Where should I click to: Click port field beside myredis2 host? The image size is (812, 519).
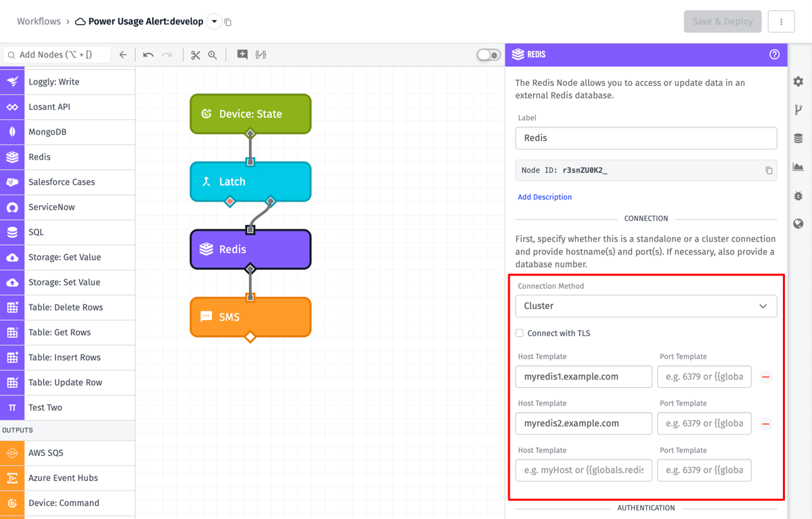pos(704,424)
